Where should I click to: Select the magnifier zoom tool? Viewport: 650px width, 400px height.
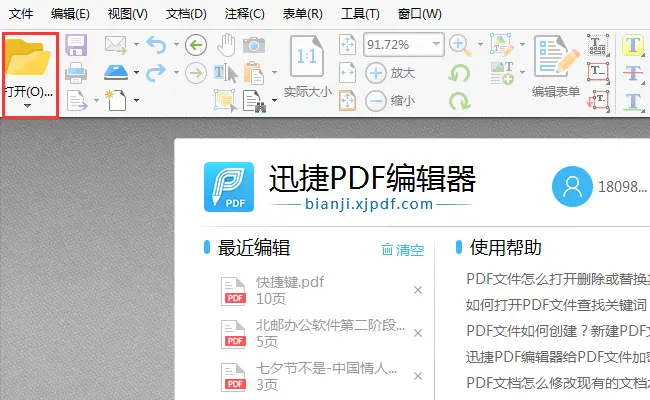(x=461, y=46)
